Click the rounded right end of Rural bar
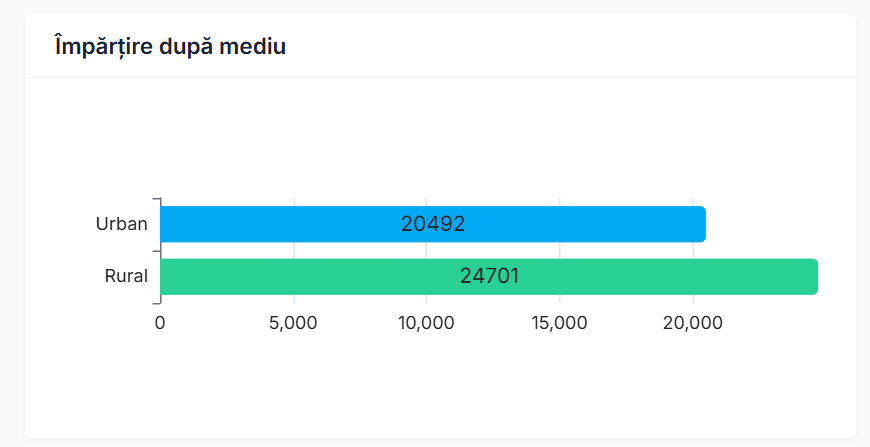Viewport: 870px width, 447px height. pyautogui.click(x=814, y=277)
